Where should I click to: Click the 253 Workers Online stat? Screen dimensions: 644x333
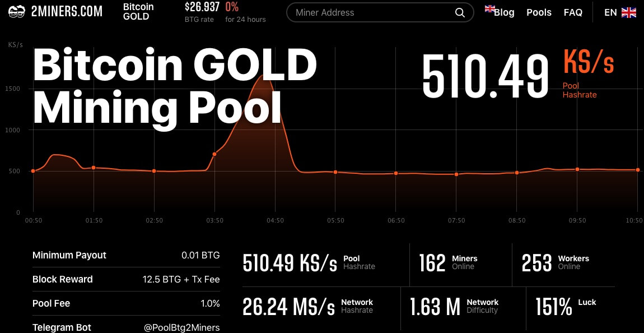click(556, 263)
